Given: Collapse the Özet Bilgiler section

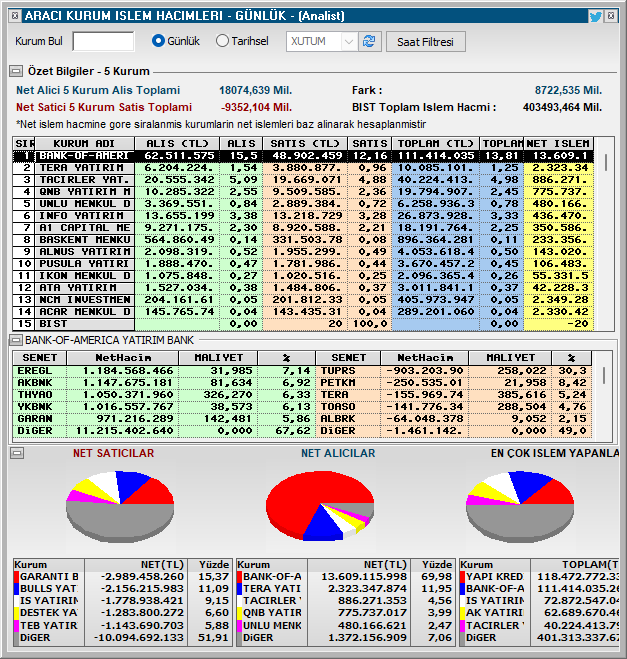Looking at the screenshot, I should point(16,71).
